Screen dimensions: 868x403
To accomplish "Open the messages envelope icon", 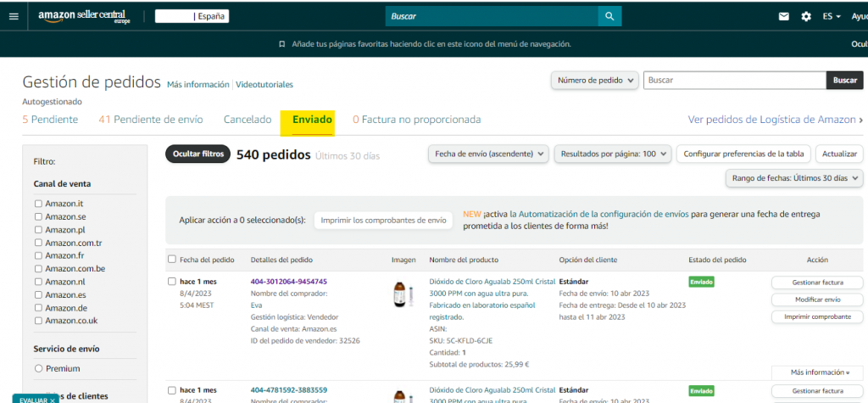I will coord(783,17).
